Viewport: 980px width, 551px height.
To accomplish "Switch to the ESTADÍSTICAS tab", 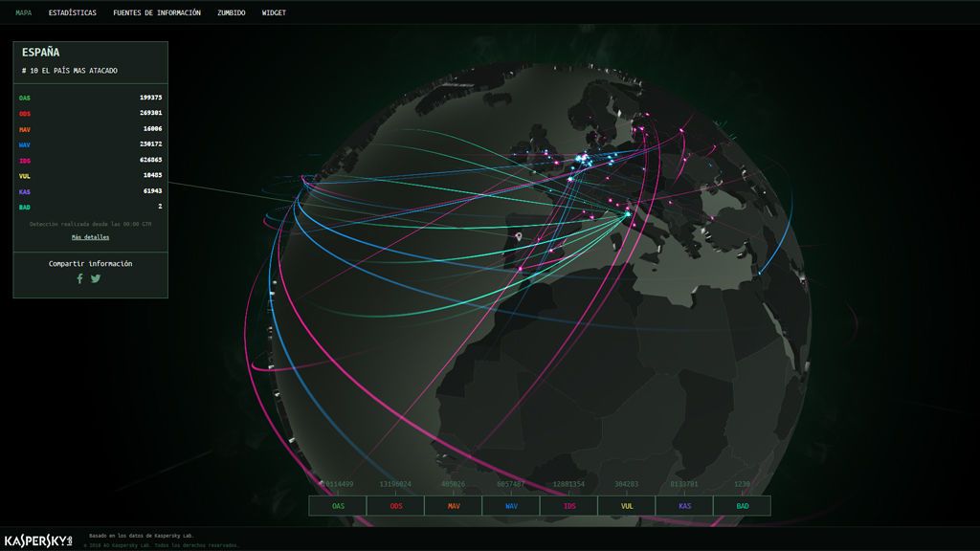I will (73, 12).
